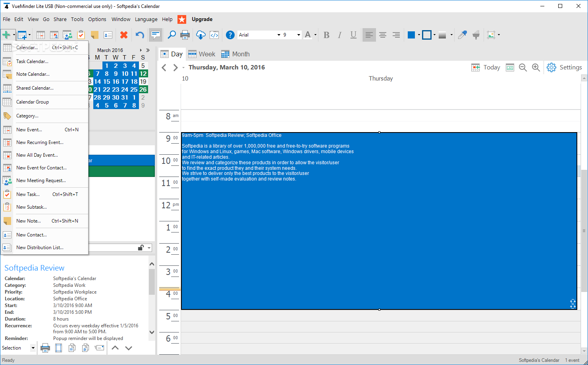Toggle underline text formatting
This screenshot has width=588, height=365.
tap(353, 35)
